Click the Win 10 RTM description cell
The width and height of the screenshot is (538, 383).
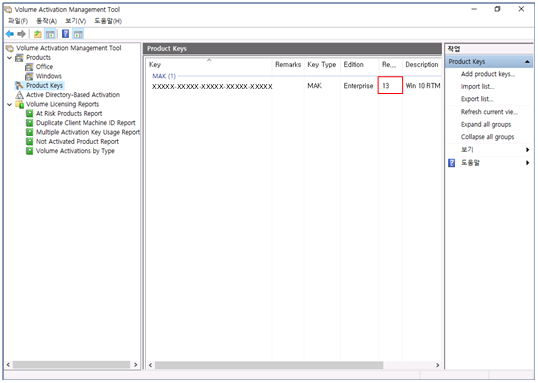[x=423, y=86]
